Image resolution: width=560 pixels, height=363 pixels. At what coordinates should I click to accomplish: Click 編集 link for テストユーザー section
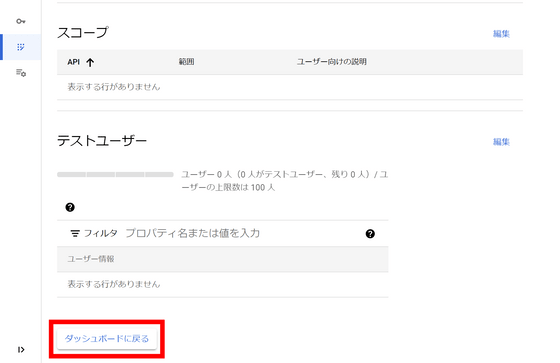pos(501,142)
